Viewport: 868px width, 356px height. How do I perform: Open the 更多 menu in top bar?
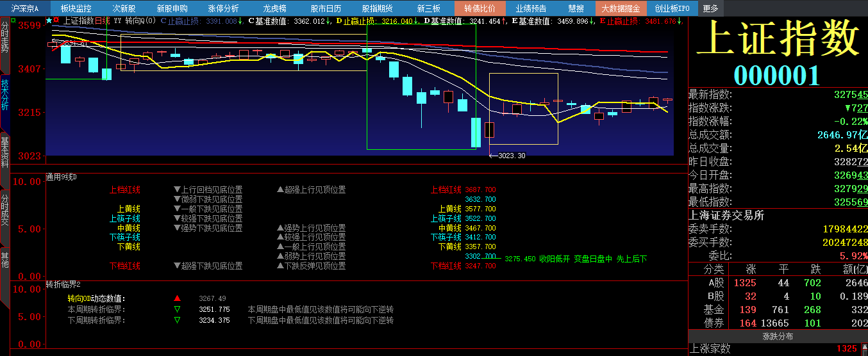point(710,8)
